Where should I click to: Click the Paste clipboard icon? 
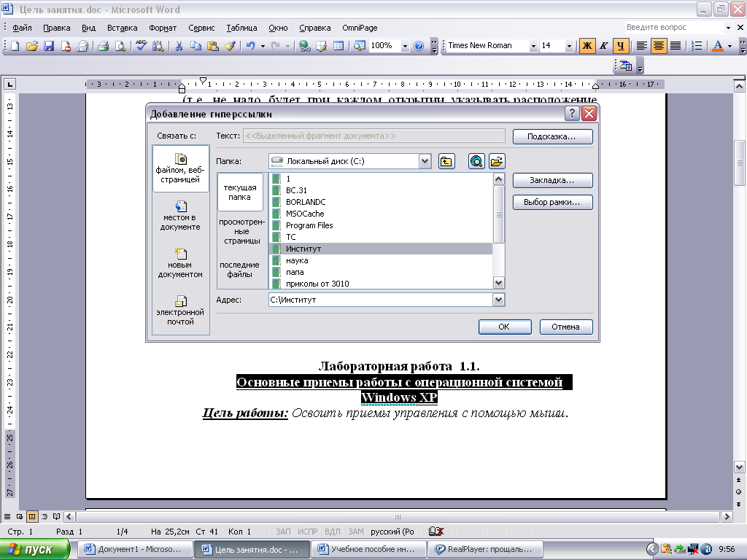point(213,46)
